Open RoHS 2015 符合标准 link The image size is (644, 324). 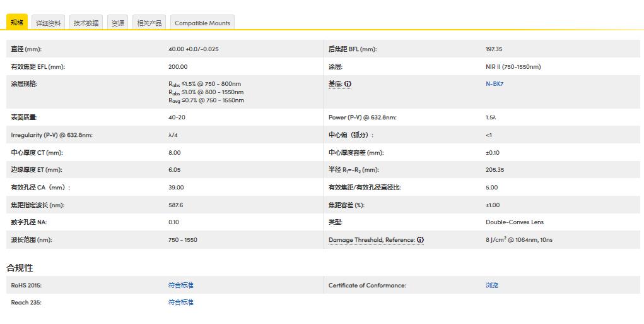pyautogui.click(x=181, y=285)
